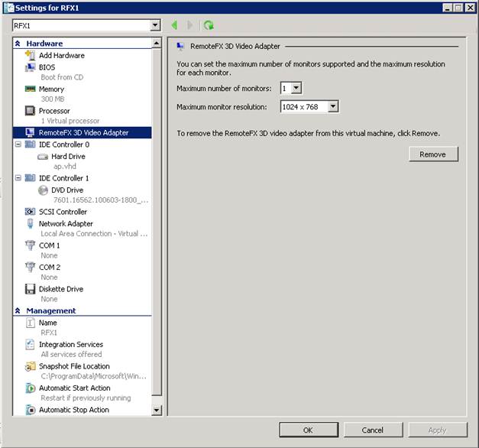This screenshot has width=479, height=448.
Task: Collapse the Management section header
Action: tap(18, 311)
